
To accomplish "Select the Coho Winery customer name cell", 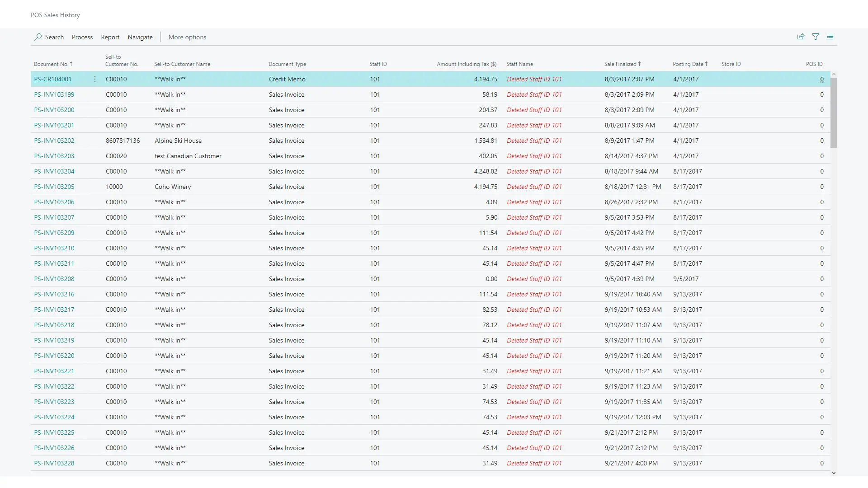I will click(173, 187).
